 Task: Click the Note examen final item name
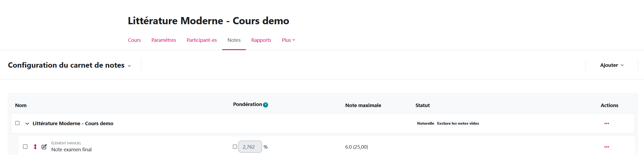(72, 150)
